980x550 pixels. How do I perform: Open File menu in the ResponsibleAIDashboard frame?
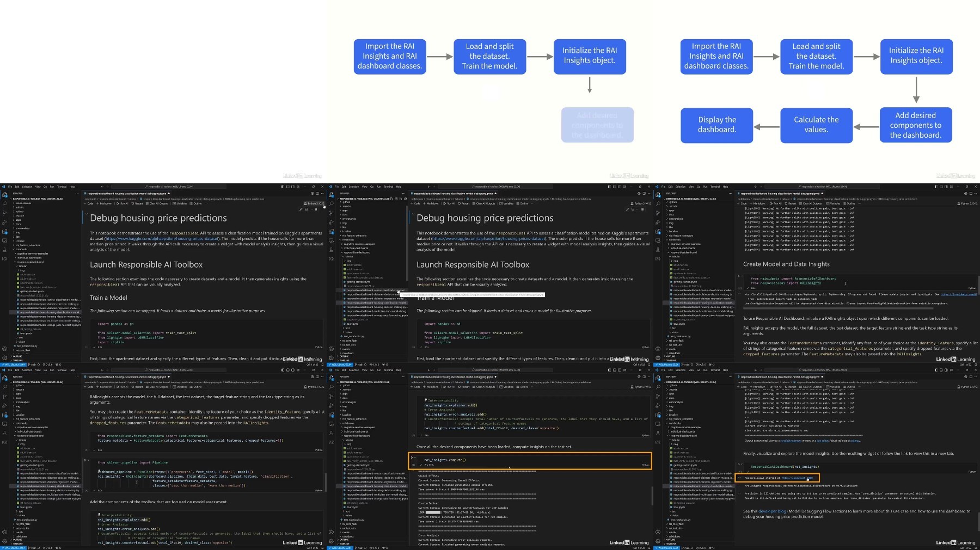pyautogui.click(x=664, y=370)
